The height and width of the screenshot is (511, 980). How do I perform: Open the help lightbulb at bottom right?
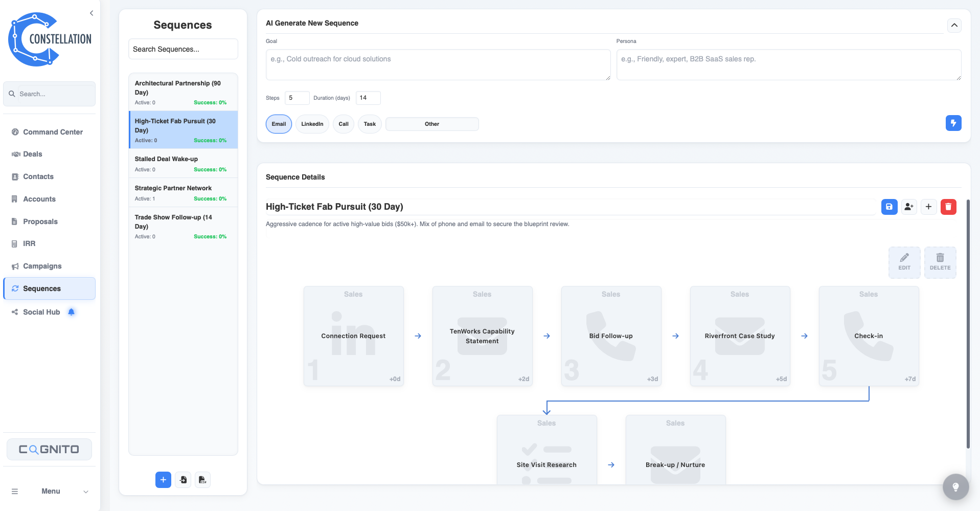955,486
